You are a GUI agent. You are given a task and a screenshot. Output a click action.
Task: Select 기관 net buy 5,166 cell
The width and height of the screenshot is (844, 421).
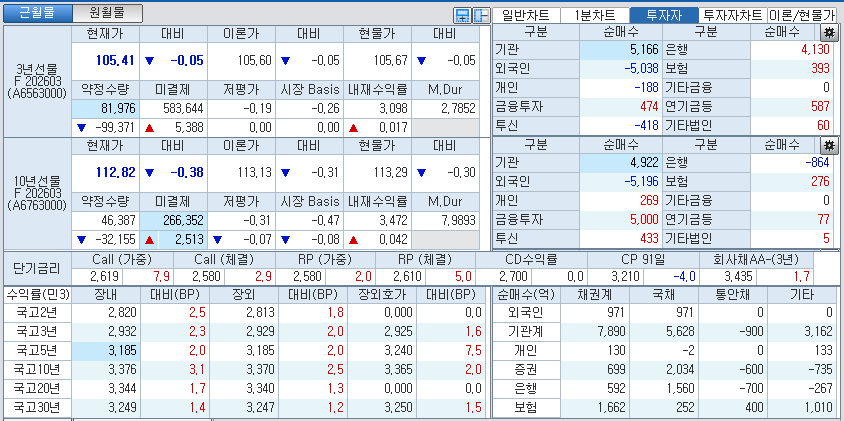click(x=621, y=50)
